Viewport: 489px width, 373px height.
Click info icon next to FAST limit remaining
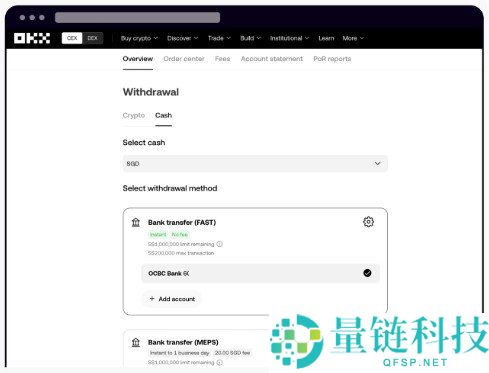point(220,244)
